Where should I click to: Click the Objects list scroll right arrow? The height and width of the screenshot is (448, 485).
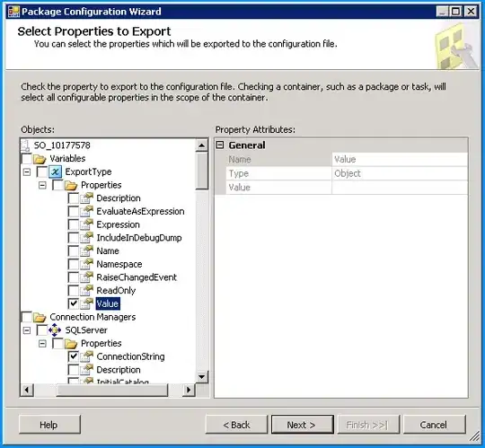[x=189, y=390]
